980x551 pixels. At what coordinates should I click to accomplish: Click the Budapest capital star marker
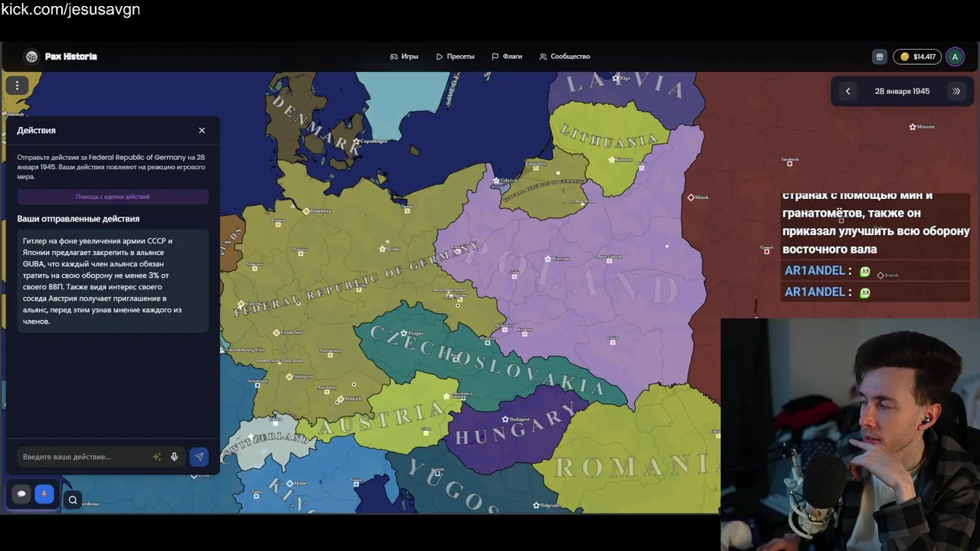(x=505, y=419)
